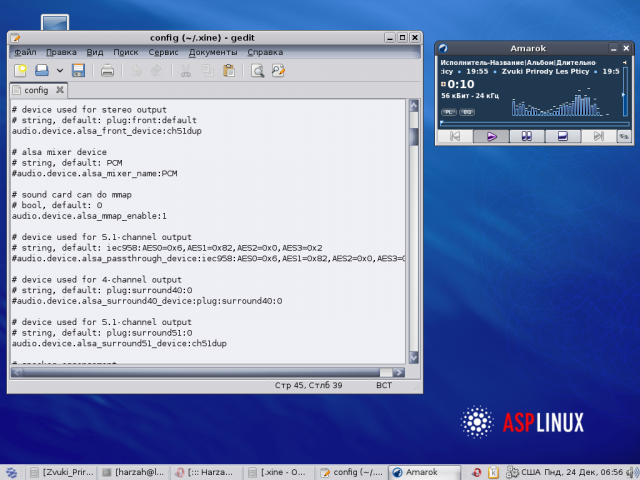Click the Play button in Amarok

point(491,136)
